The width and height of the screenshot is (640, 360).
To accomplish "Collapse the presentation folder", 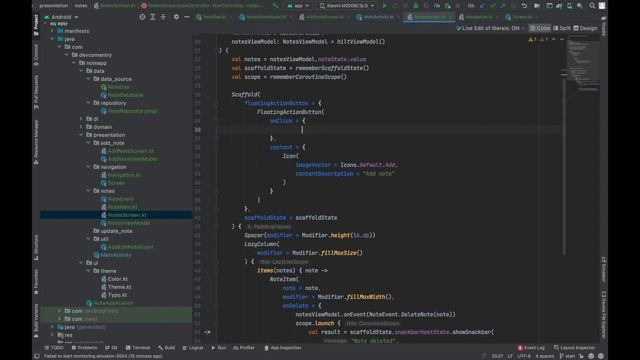I will point(81,135).
